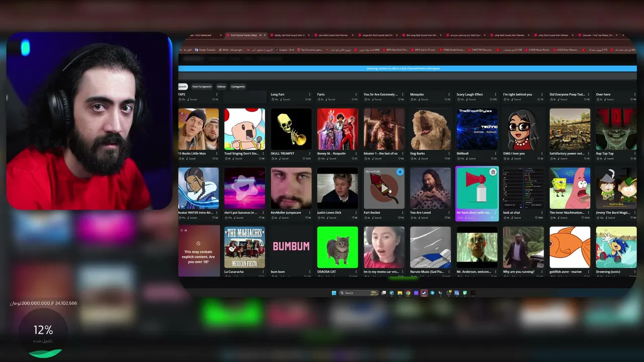Click the Over here sound title
644x362 pixels.
(603, 95)
